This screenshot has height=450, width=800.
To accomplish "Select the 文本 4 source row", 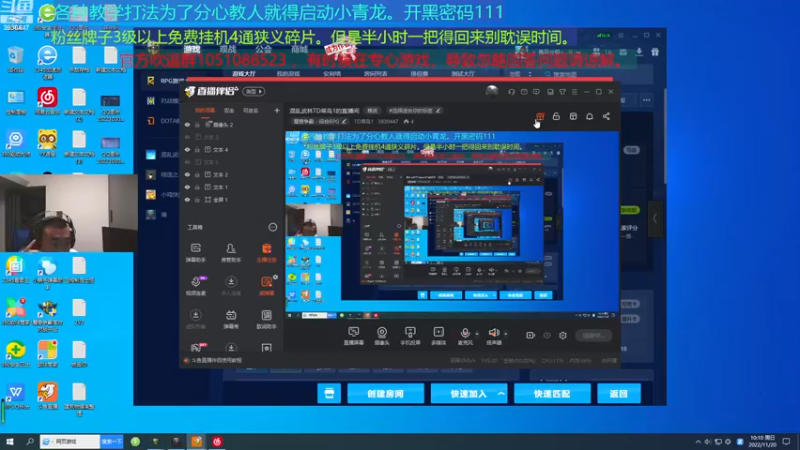I will 231,149.
